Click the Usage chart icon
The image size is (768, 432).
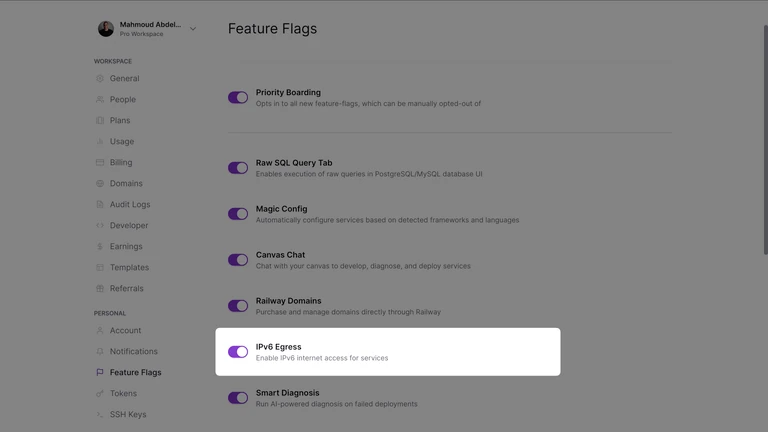[x=100, y=142]
